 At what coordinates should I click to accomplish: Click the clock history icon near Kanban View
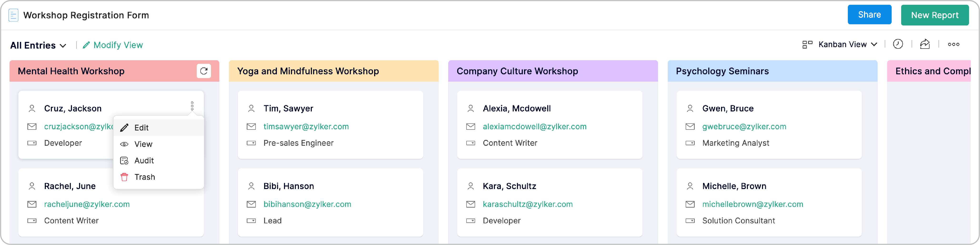pyautogui.click(x=898, y=44)
